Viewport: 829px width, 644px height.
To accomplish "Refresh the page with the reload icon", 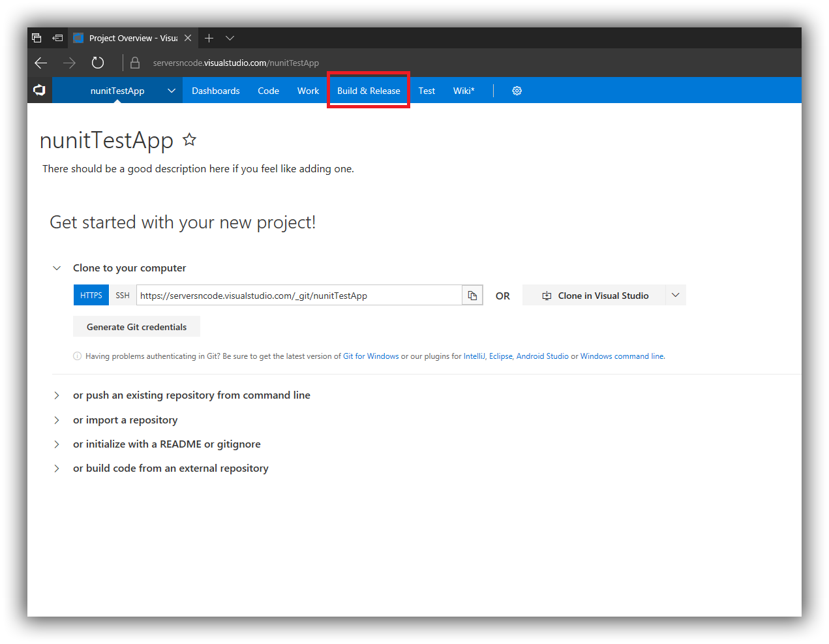I will (x=98, y=63).
